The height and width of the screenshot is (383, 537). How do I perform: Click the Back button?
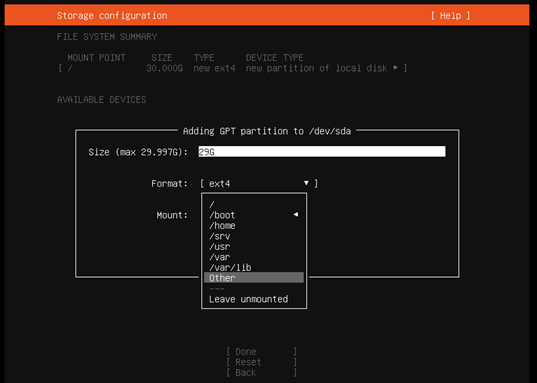pyautogui.click(x=261, y=373)
